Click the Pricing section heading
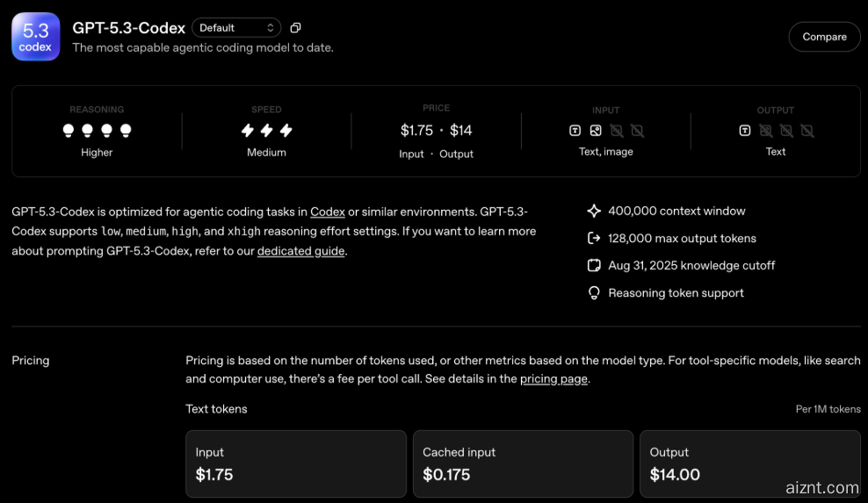The height and width of the screenshot is (503, 868). (x=31, y=361)
